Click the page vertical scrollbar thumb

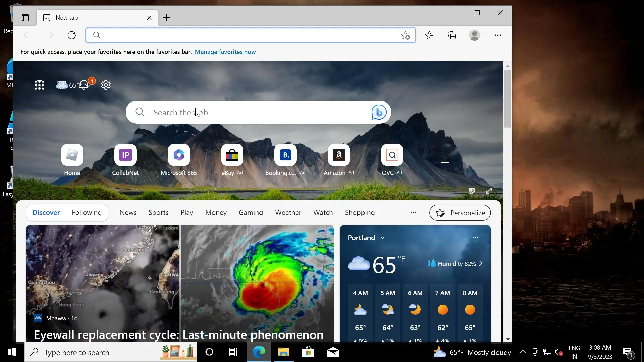coord(507,98)
